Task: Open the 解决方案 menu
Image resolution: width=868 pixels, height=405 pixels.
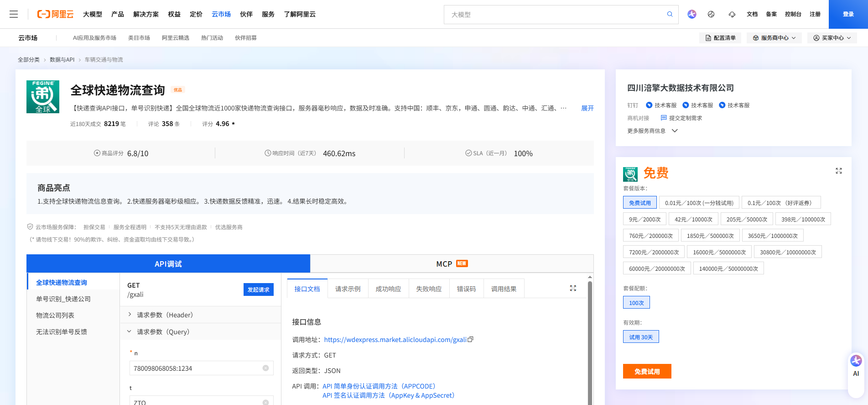Action: coord(146,14)
